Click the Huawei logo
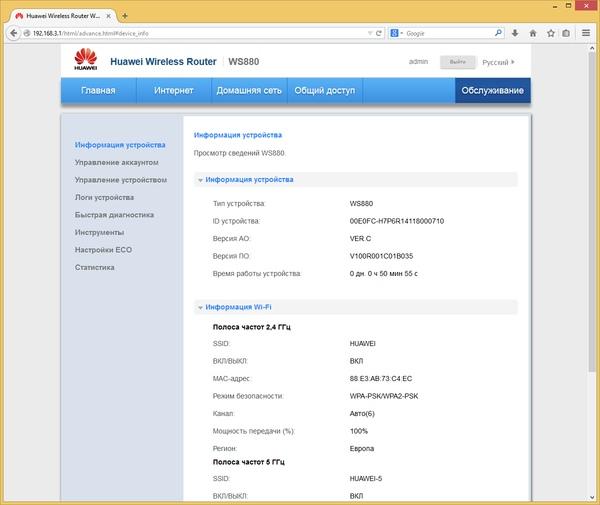600x505 pixels. coord(86,59)
